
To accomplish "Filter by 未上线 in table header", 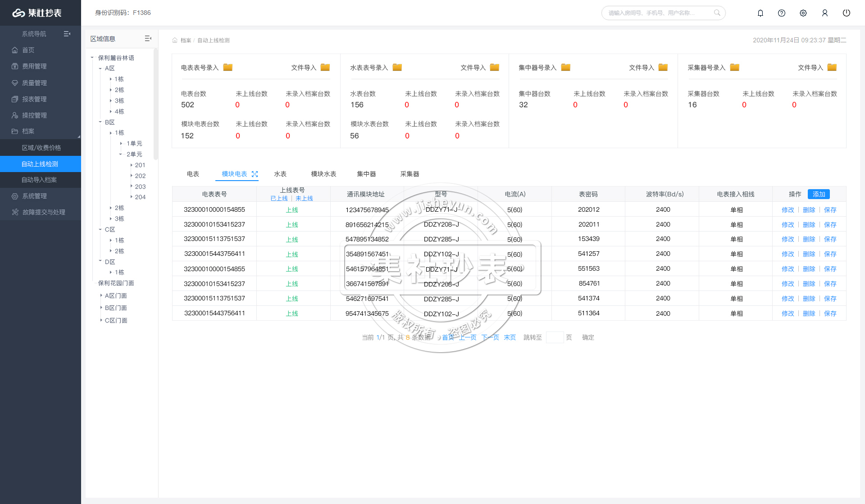I will coord(304,199).
